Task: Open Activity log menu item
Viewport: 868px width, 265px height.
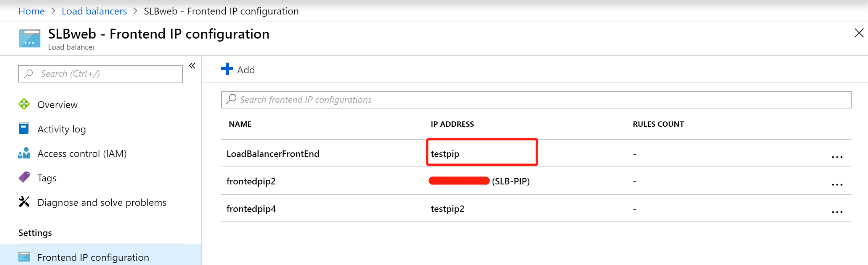Action: [61, 129]
